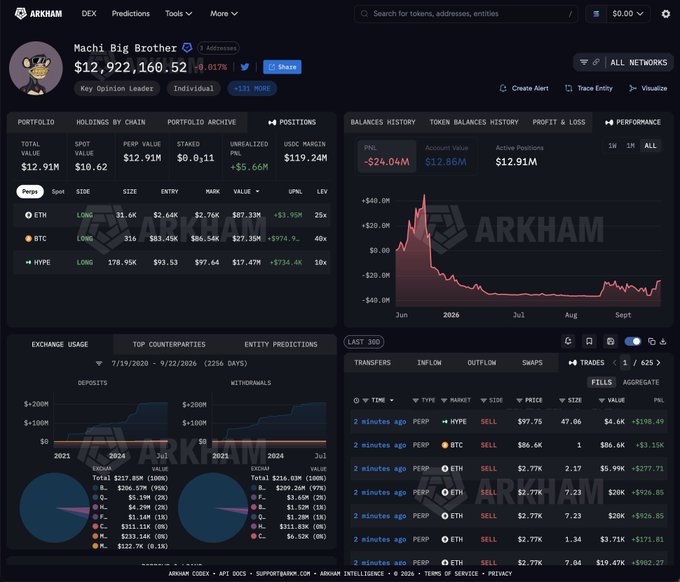Click the deposits pie chart
Screen dimensions: 680x582
55,507
